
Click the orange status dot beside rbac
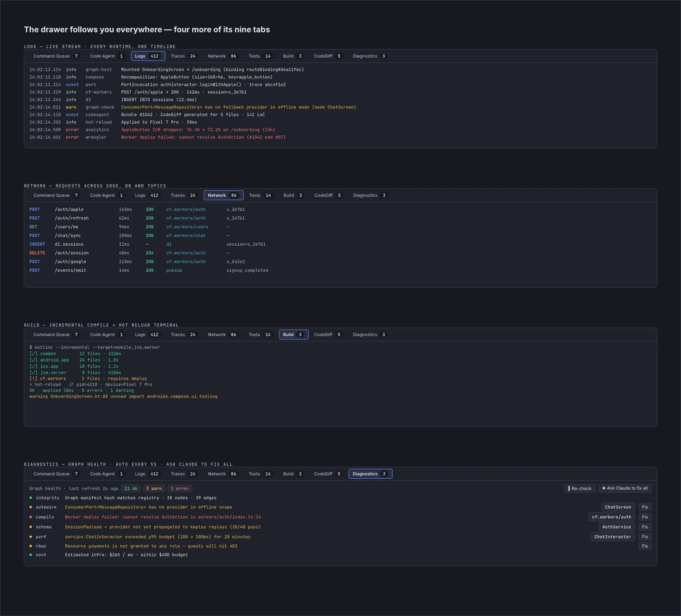pos(31,546)
